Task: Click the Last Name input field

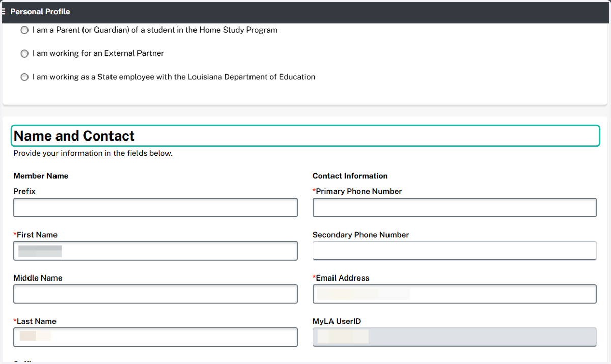Action: coord(155,338)
